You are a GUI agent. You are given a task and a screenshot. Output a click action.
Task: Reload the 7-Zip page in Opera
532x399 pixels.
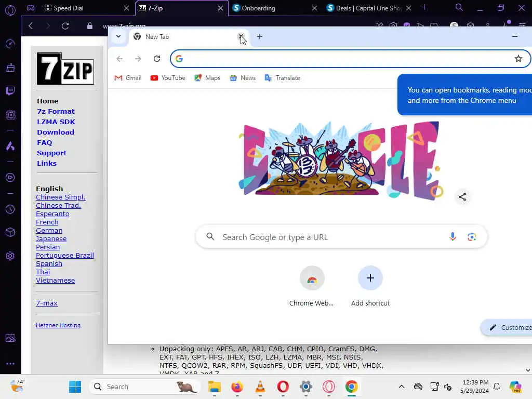tap(65, 26)
